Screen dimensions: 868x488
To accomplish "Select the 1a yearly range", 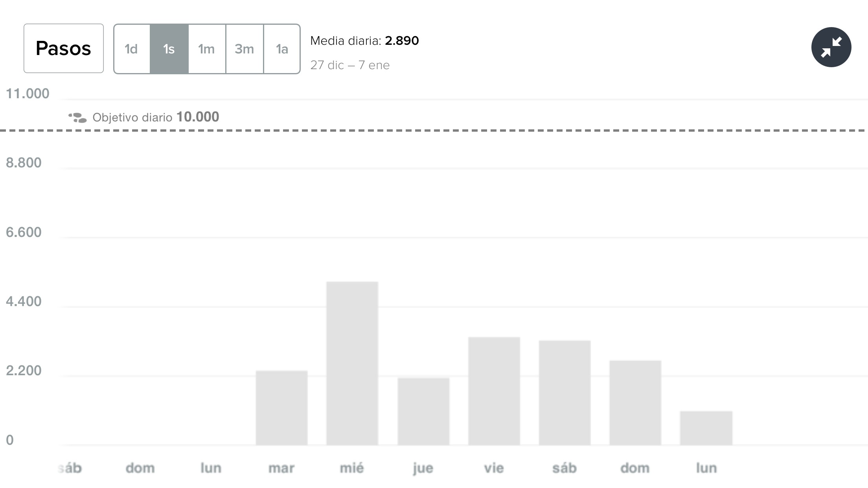I will tap(282, 49).
